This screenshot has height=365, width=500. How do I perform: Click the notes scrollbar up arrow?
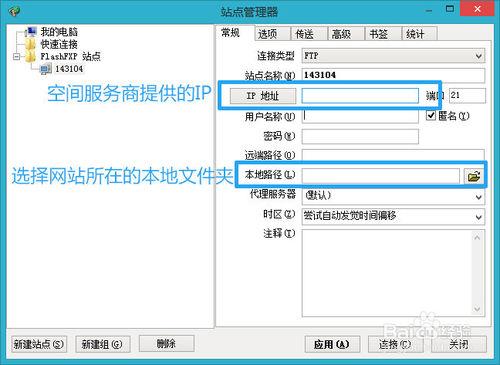477,237
